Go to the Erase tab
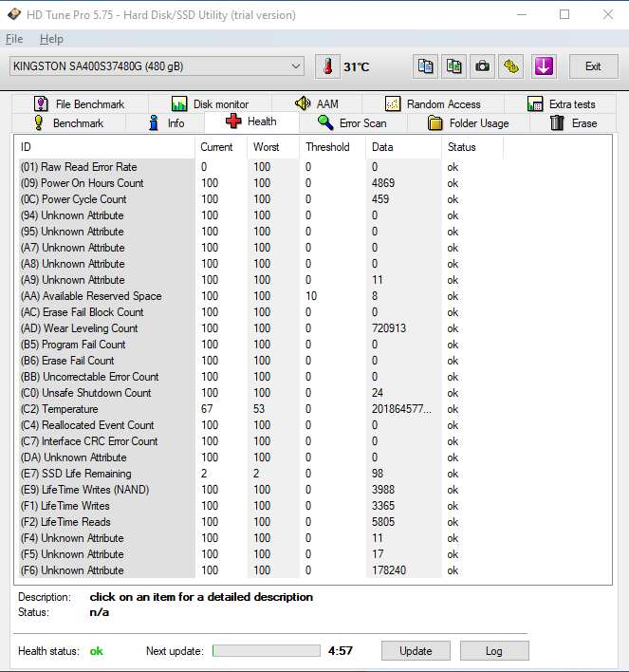The width and height of the screenshot is (629, 672). pos(573,123)
